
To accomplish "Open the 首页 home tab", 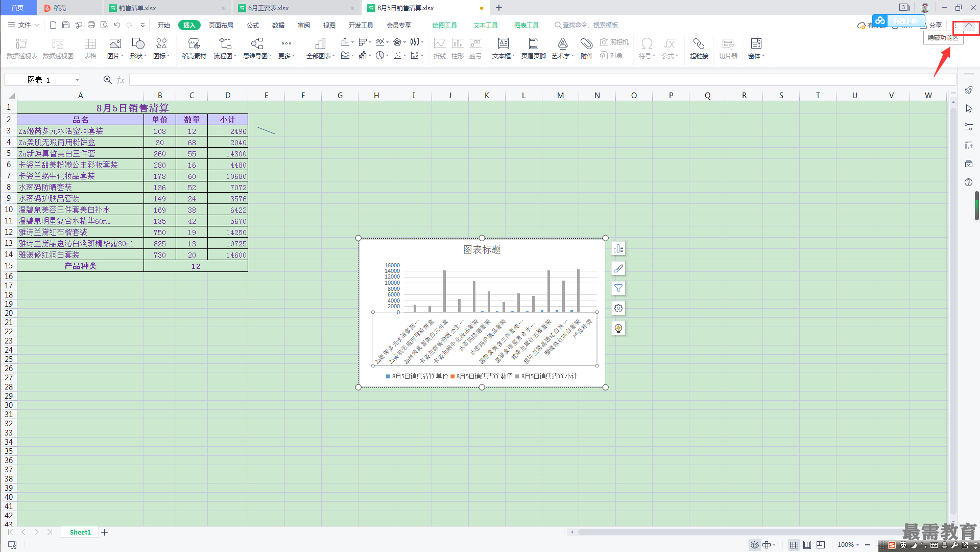I will (18, 8).
